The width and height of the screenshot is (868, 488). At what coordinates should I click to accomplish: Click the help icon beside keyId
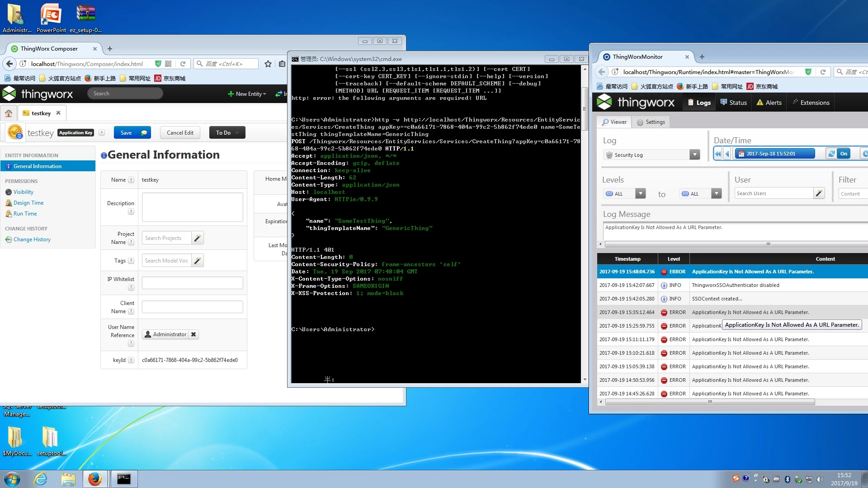[131, 360]
